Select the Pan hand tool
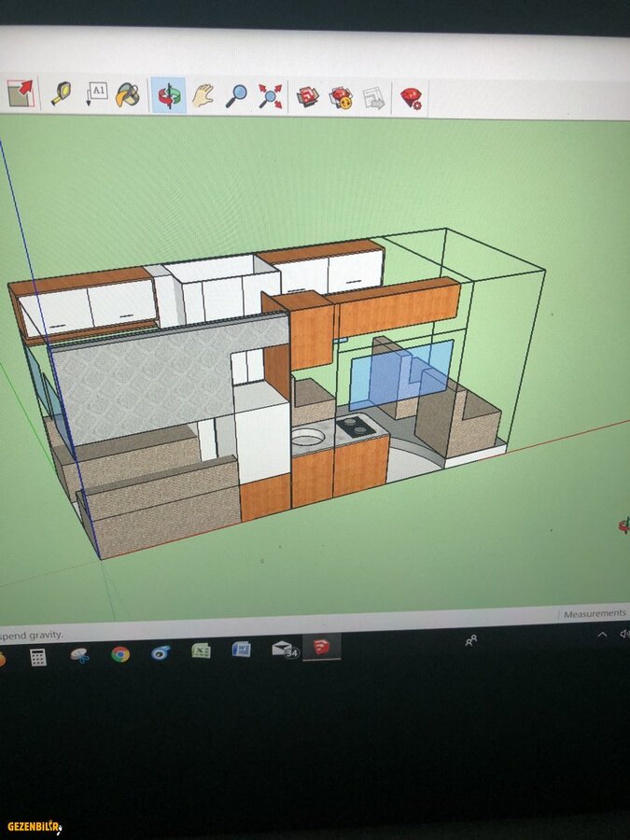The image size is (630, 840). tap(203, 95)
